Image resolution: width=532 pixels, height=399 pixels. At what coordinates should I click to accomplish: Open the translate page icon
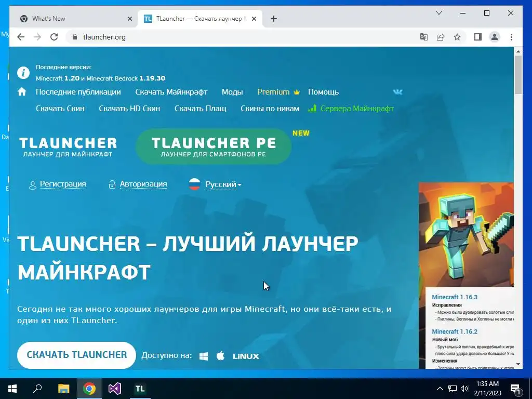pyautogui.click(x=424, y=37)
